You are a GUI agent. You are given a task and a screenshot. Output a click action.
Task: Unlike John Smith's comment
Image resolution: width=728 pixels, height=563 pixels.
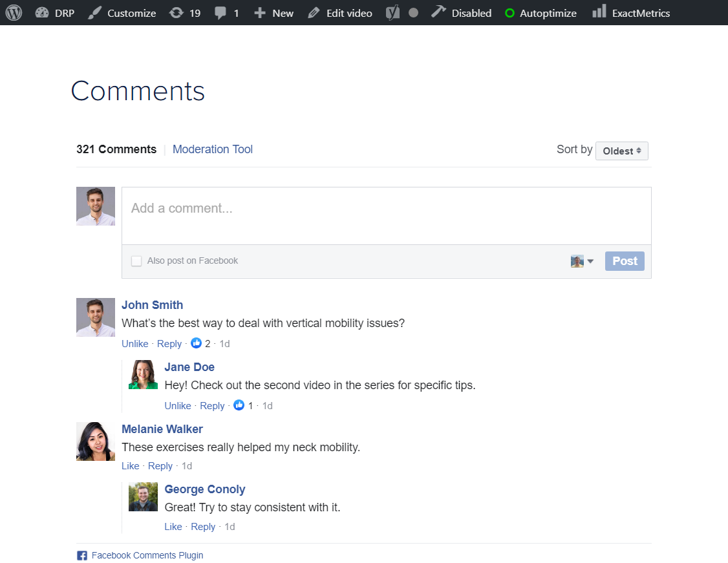coord(134,343)
